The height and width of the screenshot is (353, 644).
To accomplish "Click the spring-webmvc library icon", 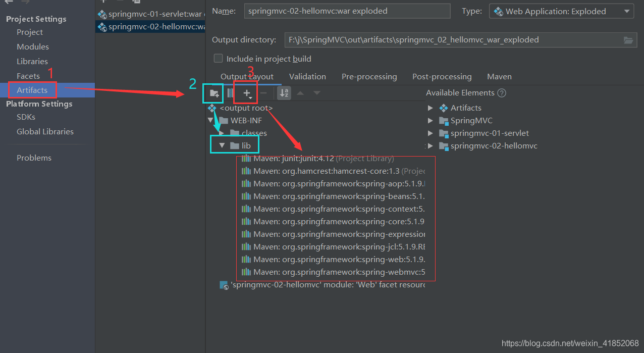I will (246, 272).
